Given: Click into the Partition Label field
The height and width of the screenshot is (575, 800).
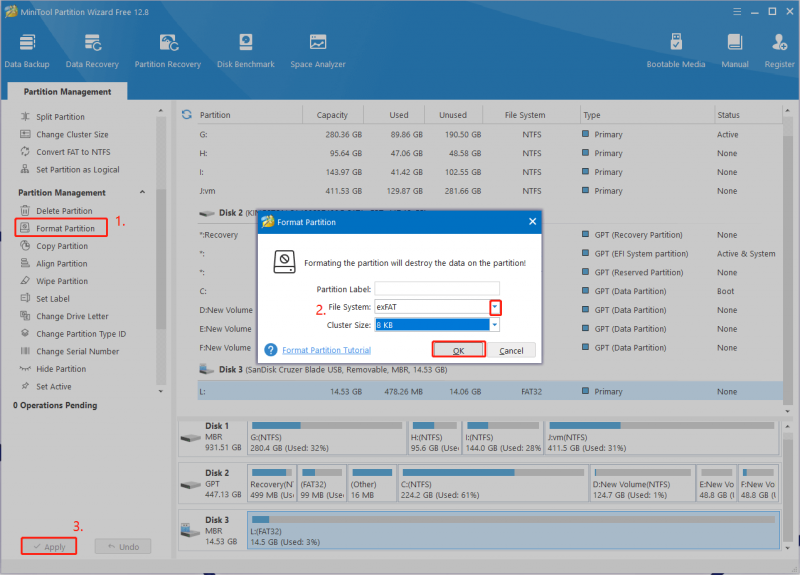Looking at the screenshot, I should coord(437,289).
